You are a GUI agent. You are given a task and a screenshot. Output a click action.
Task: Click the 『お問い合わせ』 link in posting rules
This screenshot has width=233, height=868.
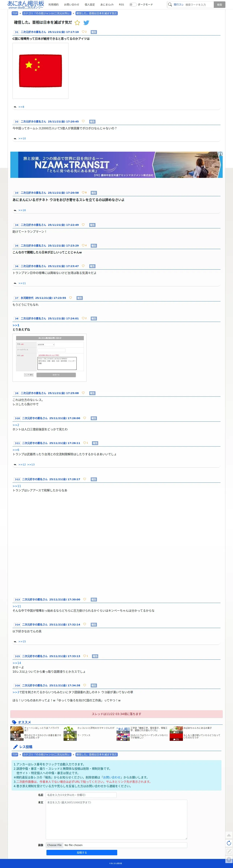tap(112, 777)
